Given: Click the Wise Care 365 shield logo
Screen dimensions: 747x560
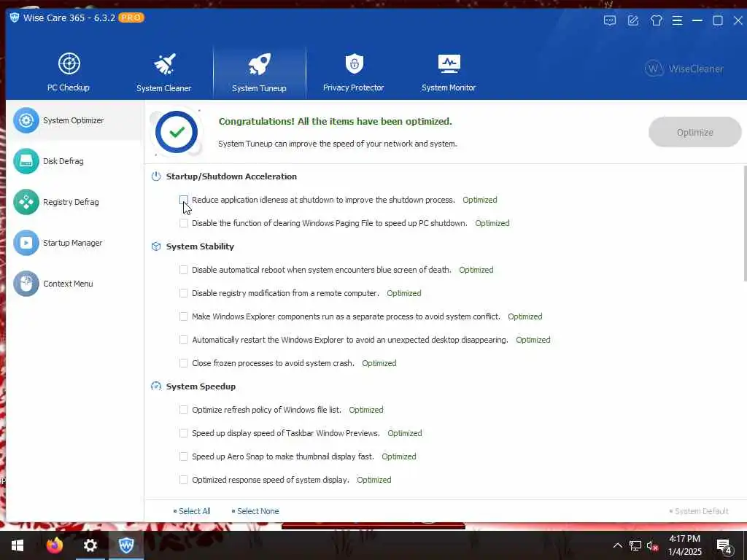Looking at the screenshot, I should tap(15, 17).
